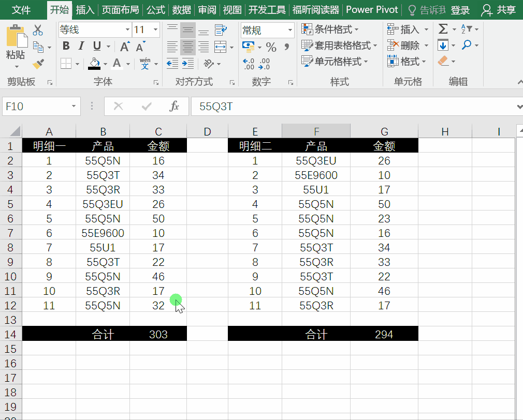Click the Borders grid icon
This screenshot has width=523, height=420.
click(x=66, y=63)
